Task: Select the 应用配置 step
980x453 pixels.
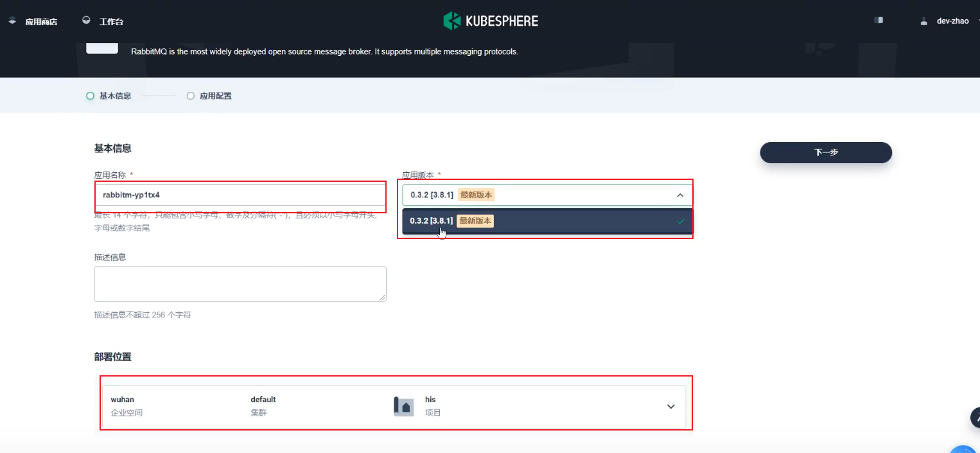Action: (209, 96)
